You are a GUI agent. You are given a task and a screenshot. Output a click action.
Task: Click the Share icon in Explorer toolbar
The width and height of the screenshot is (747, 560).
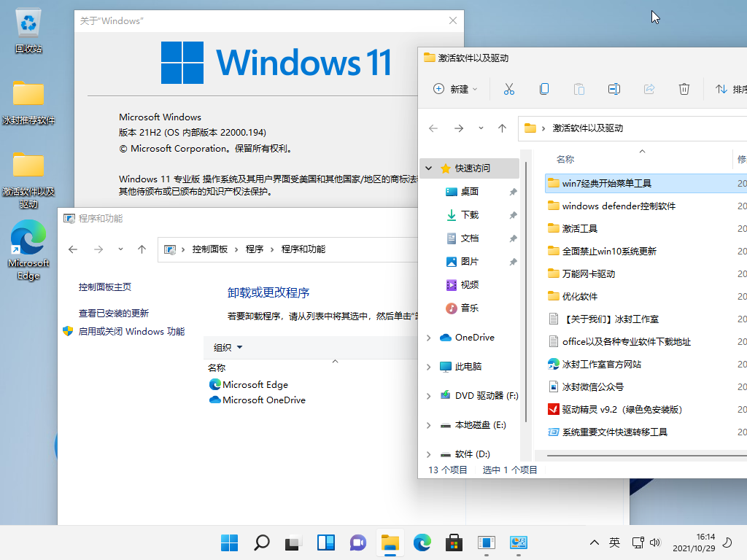click(x=649, y=89)
